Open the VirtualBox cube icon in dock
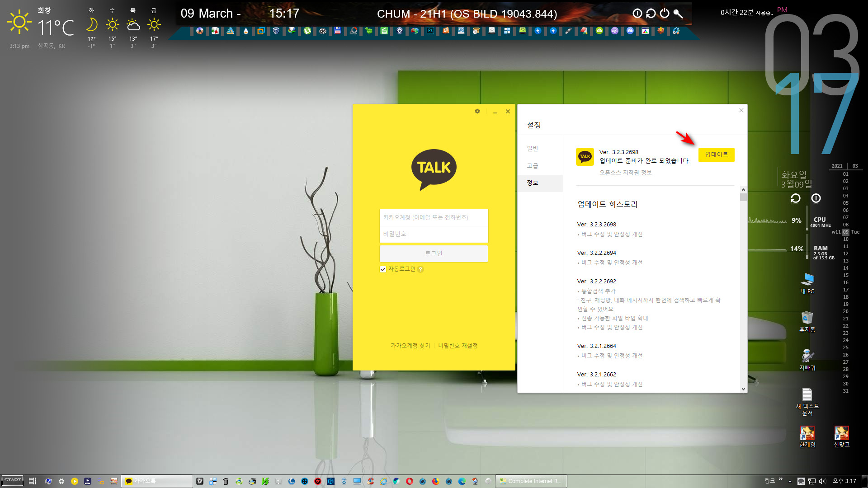The image size is (868, 488). (276, 31)
